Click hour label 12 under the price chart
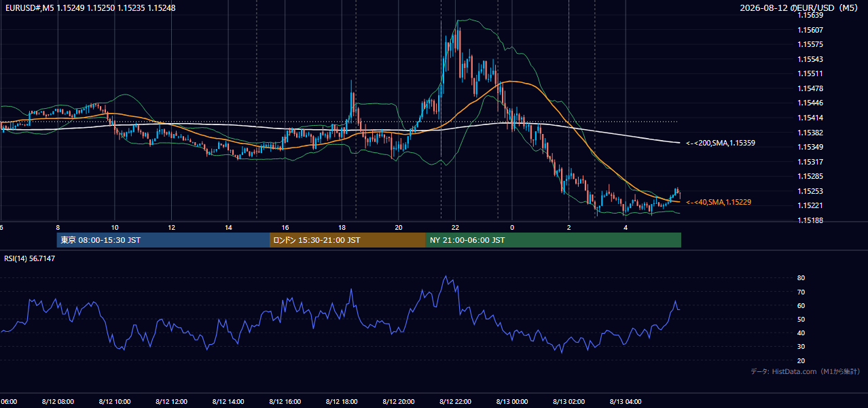 [171, 227]
